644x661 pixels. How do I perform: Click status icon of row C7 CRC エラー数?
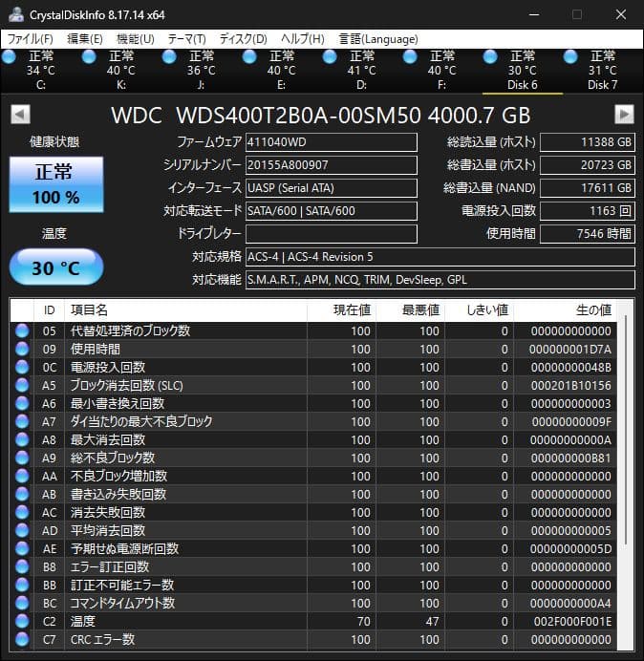coord(22,639)
